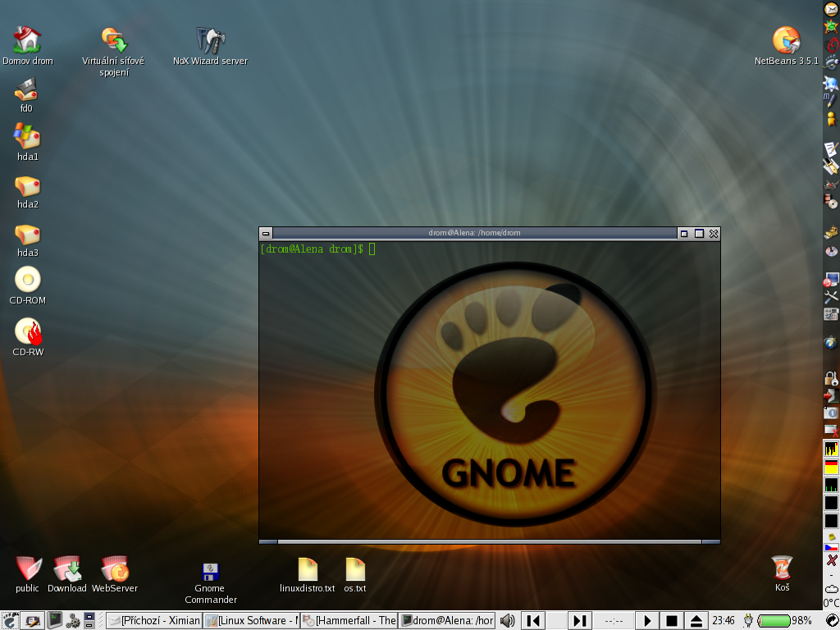This screenshot has width=840, height=630.
Task: Open the Koš trash icon
Action: (x=782, y=568)
